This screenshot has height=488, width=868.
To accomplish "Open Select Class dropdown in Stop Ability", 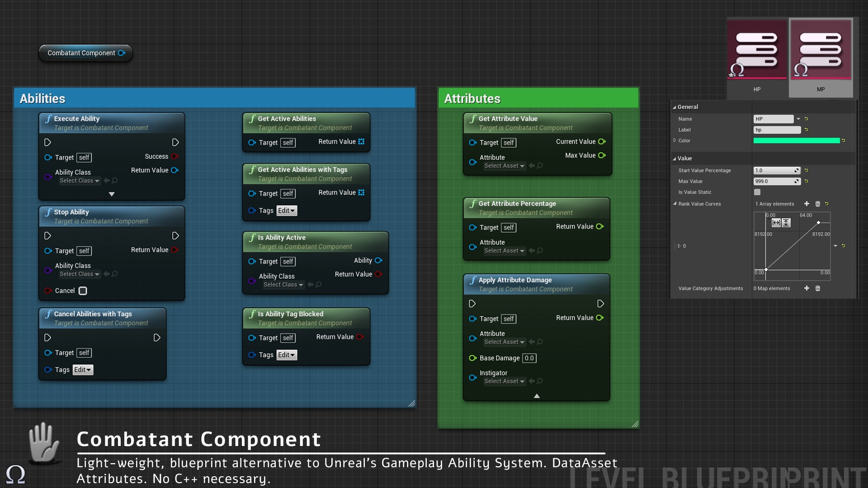I will pos(80,274).
